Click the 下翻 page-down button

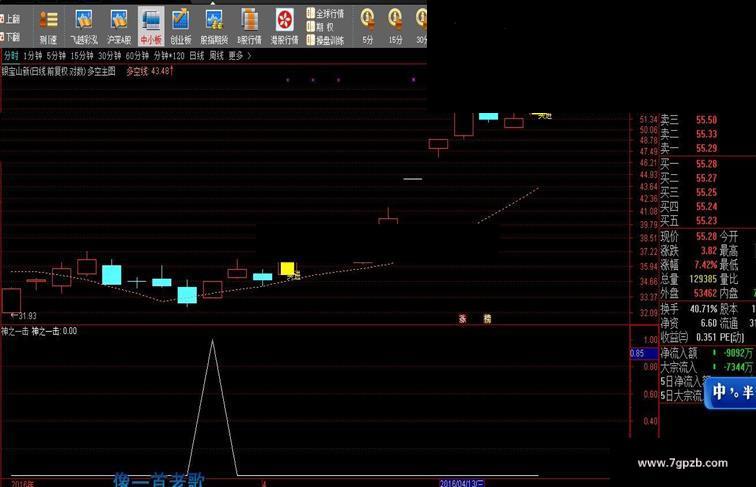point(10,37)
